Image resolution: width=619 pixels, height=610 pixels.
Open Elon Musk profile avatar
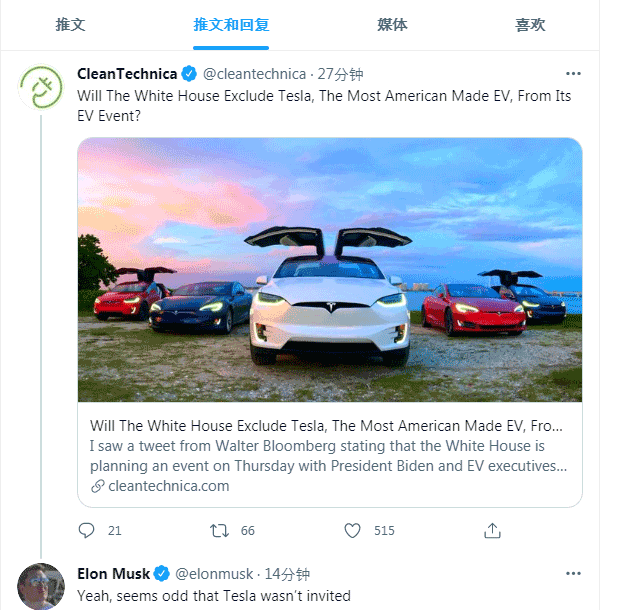pyautogui.click(x=41, y=587)
